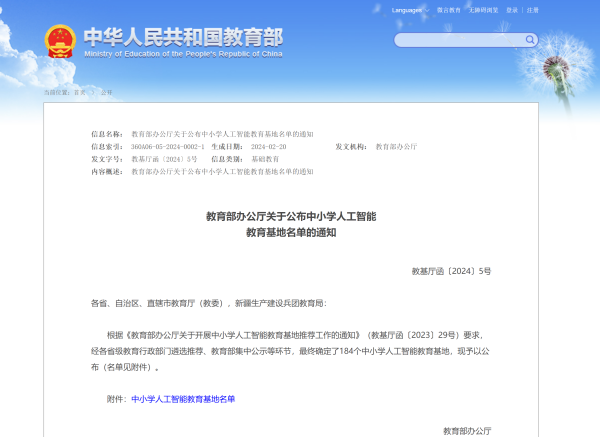600x437 pixels.
Task: Click the magnifier search icon
Action: tap(530, 40)
